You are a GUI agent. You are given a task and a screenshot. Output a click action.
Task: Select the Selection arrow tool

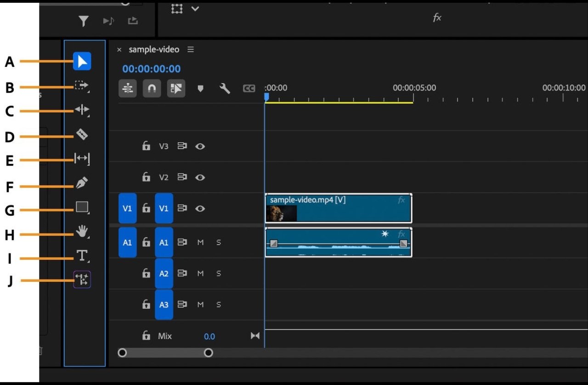[x=82, y=61]
